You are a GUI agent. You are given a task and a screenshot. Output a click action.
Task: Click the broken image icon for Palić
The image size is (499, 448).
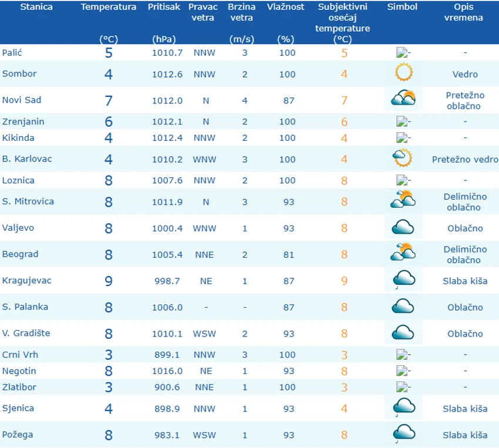pyautogui.click(x=403, y=52)
